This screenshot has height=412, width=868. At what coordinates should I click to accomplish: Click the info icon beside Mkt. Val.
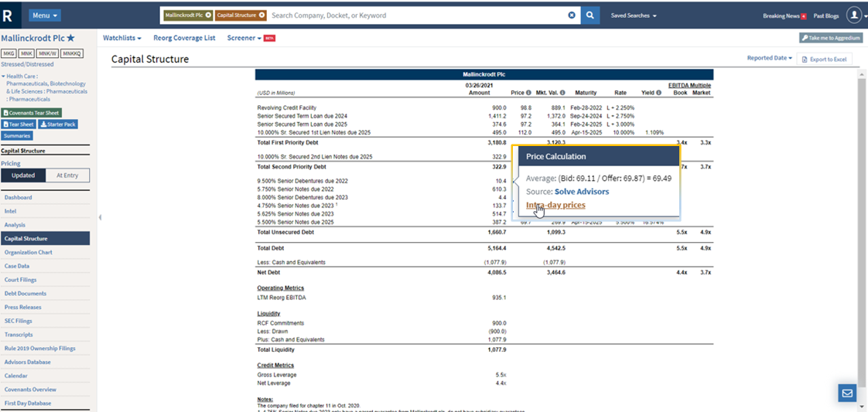(x=562, y=93)
